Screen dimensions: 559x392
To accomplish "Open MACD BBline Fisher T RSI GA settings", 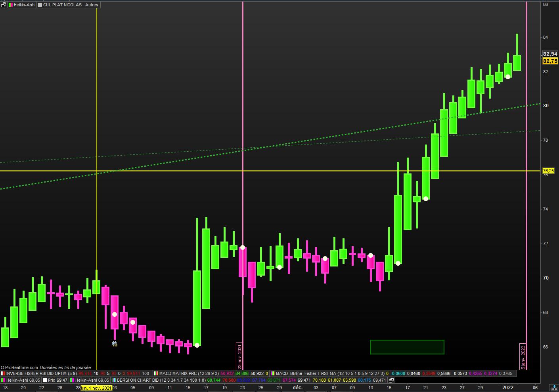I will pos(330,373).
